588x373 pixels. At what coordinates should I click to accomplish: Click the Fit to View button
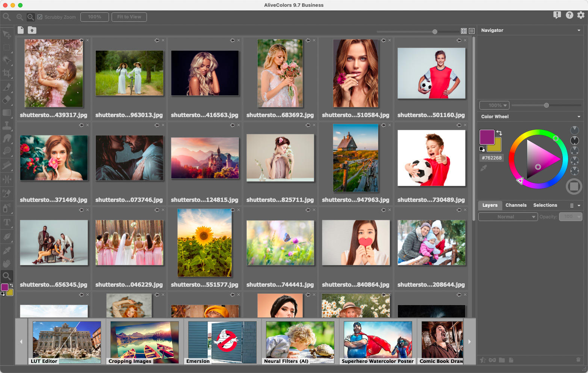click(129, 17)
